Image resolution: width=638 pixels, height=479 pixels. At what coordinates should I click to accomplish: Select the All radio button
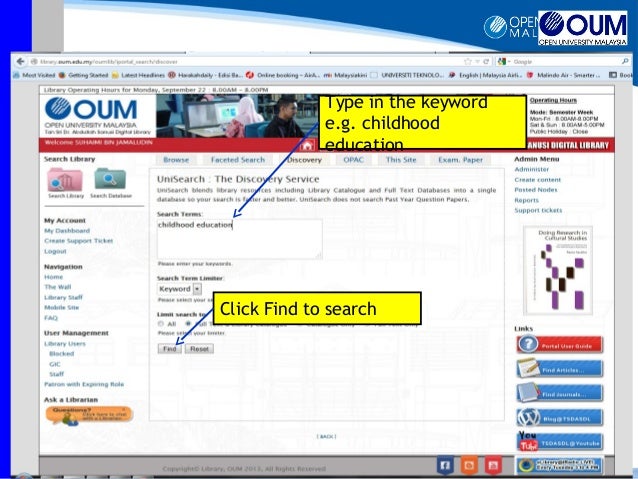pyautogui.click(x=161, y=324)
